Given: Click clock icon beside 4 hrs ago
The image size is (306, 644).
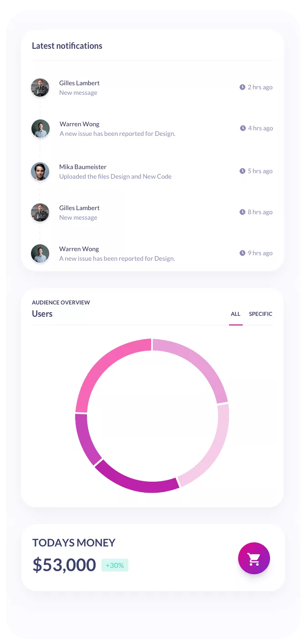Looking at the screenshot, I should pyautogui.click(x=243, y=128).
